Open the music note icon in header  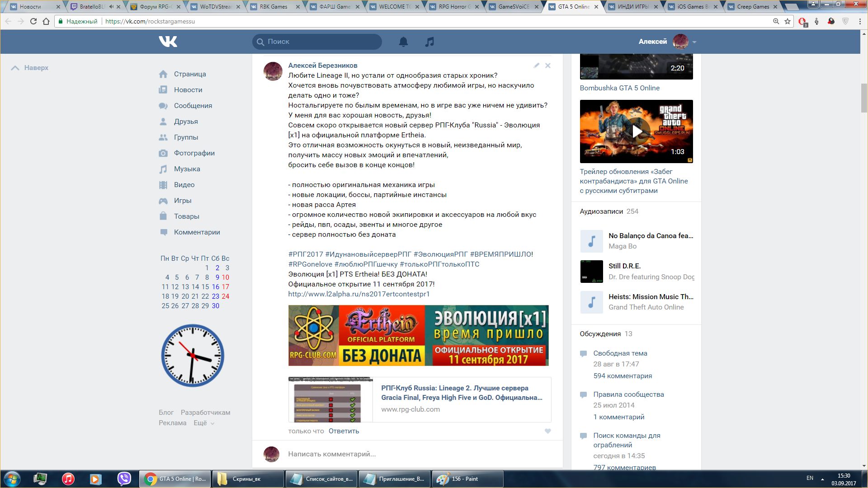(x=429, y=42)
